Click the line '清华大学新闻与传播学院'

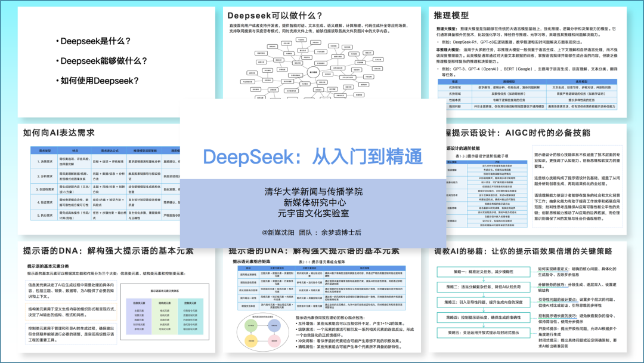pyautogui.click(x=314, y=192)
